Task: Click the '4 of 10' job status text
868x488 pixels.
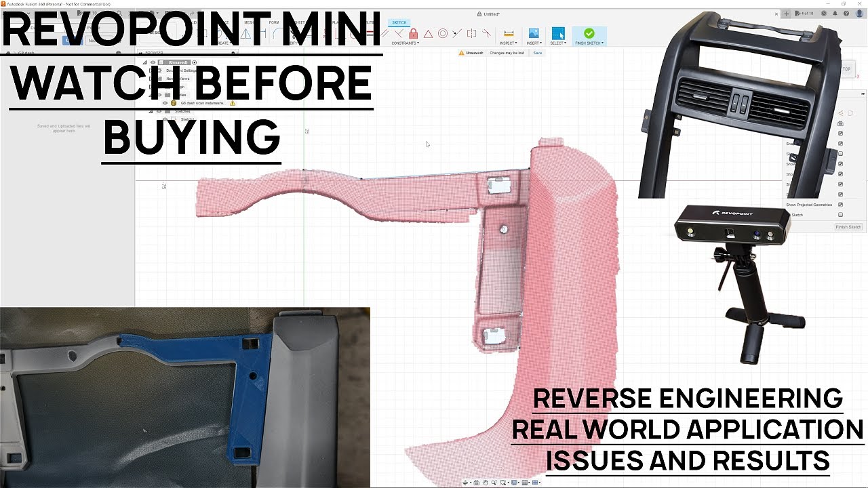Action: (807, 14)
